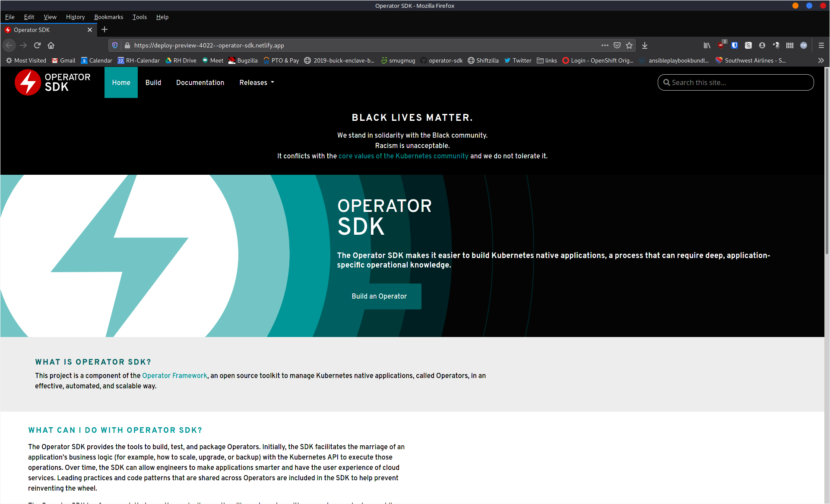The image size is (830, 504).
Task: Expand the Releases dropdown menu
Action: (257, 82)
